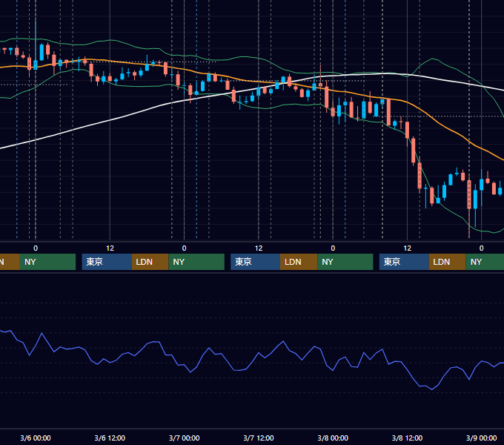
Task: Select the NY session bar above 3/8 00:00
Action: 345,262
